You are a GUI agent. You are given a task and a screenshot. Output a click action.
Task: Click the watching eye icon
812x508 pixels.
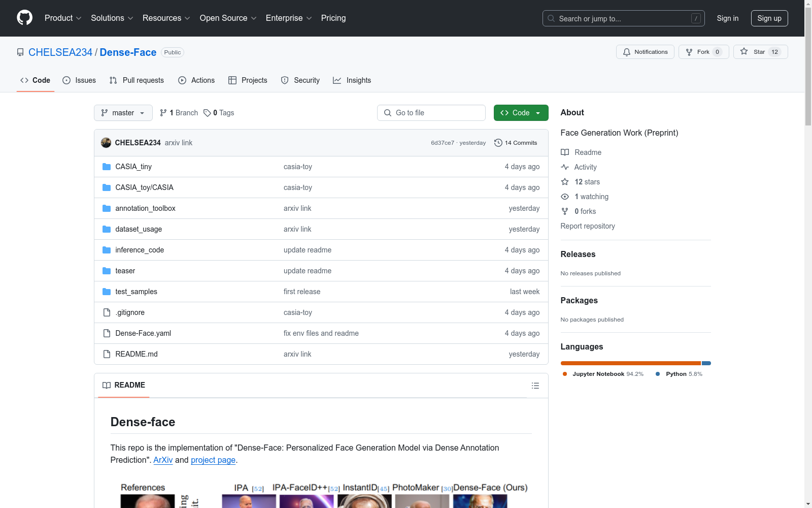tap(565, 197)
